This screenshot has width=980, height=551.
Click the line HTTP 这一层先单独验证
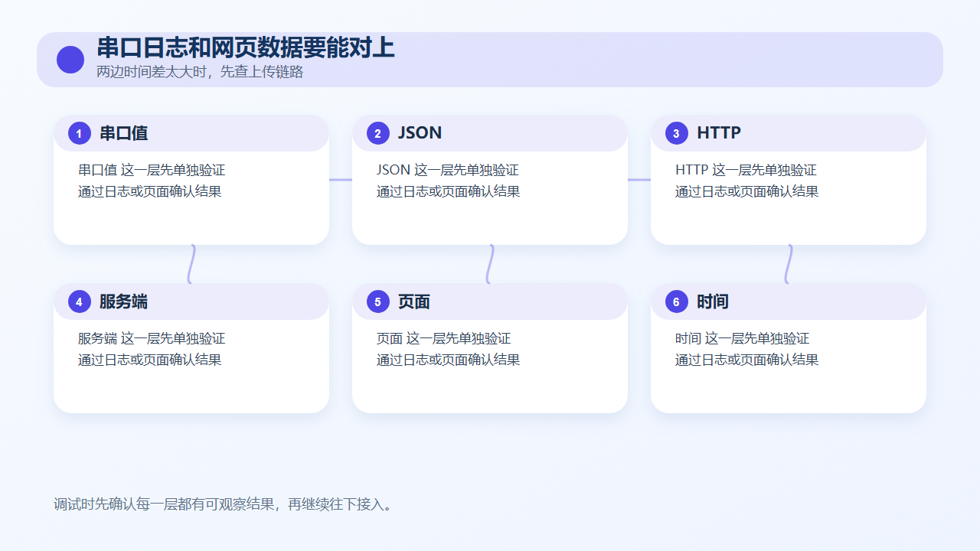point(746,170)
